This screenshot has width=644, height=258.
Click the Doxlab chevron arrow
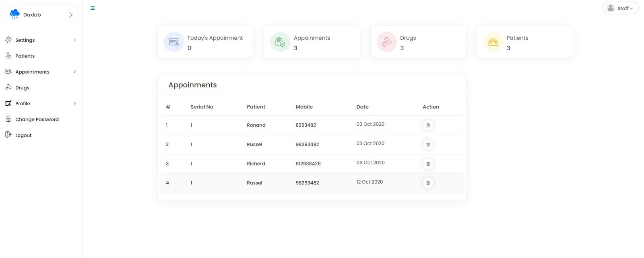(x=71, y=15)
